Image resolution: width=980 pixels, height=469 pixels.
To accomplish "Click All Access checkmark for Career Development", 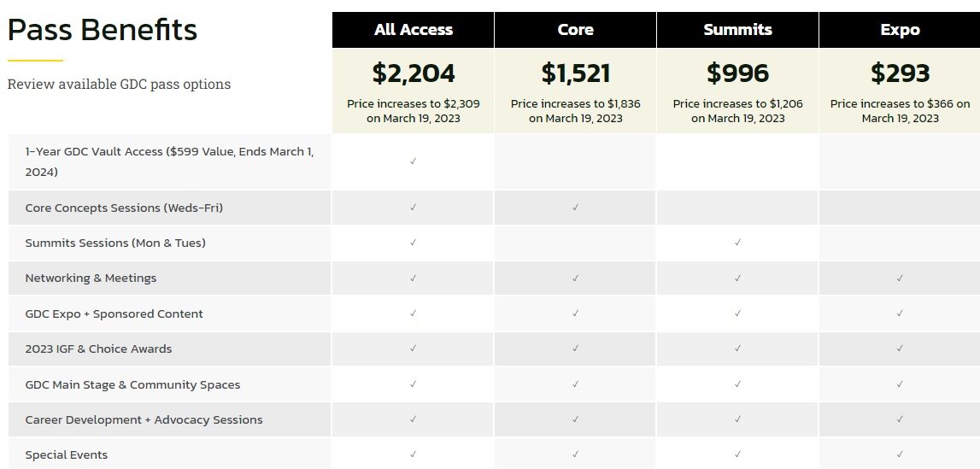I will click(413, 419).
